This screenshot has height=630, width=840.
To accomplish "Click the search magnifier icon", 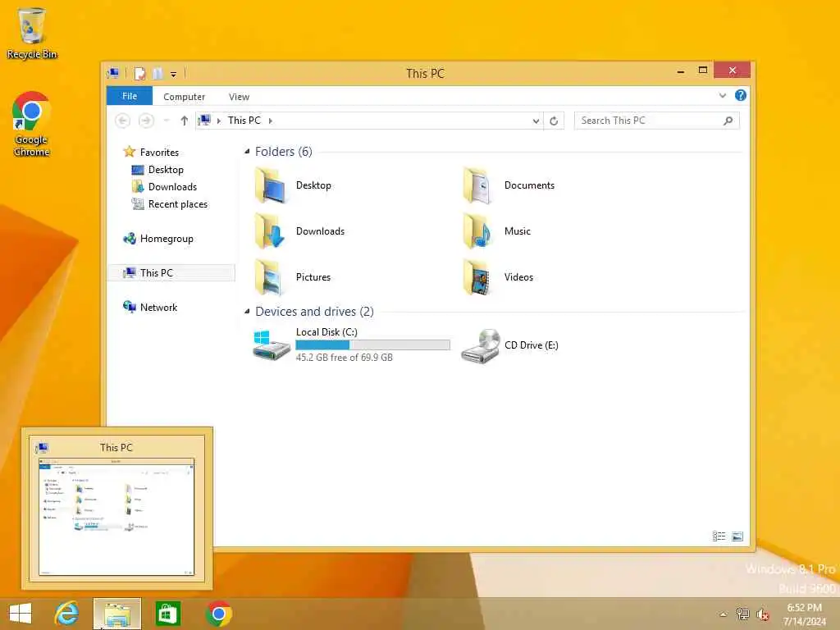I will tap(728, 121).
